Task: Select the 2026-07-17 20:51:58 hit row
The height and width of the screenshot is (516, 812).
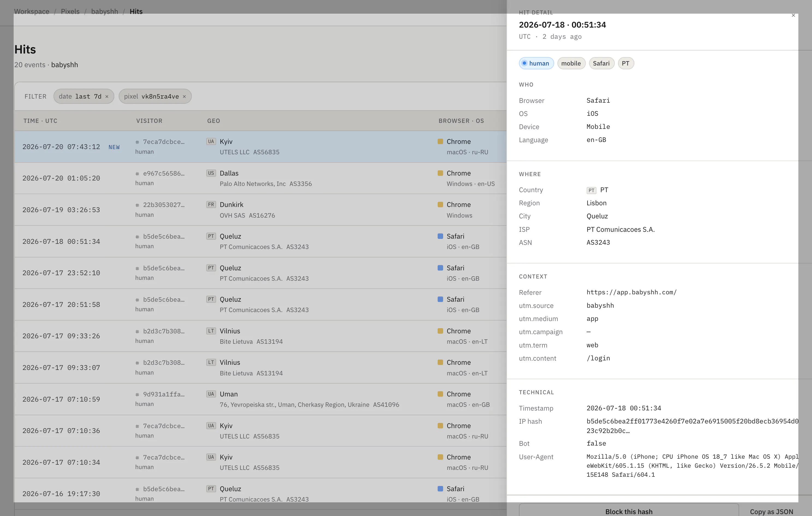Action: pos(260,304)
